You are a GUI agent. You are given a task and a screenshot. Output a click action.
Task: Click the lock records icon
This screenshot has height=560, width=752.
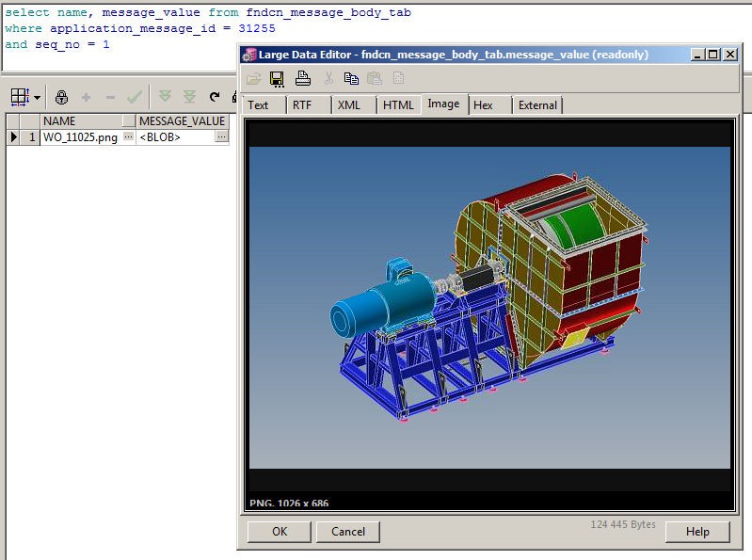(62, 97)
